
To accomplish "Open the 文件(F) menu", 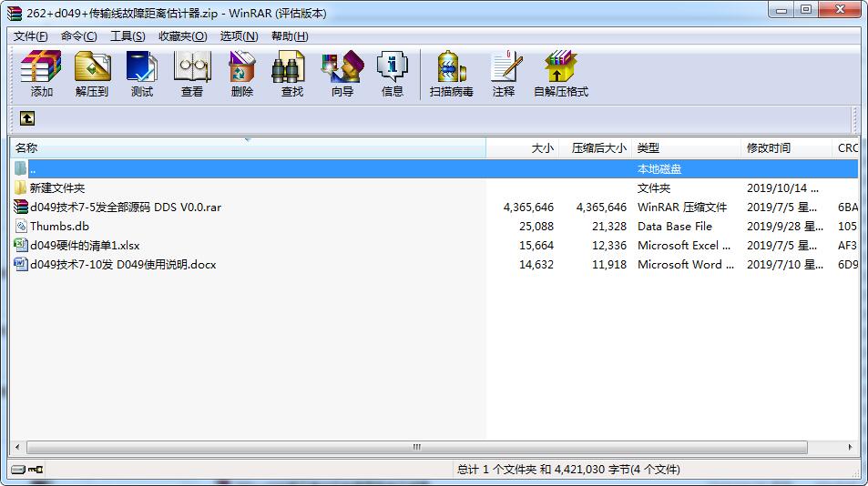I will click(30, 35).
